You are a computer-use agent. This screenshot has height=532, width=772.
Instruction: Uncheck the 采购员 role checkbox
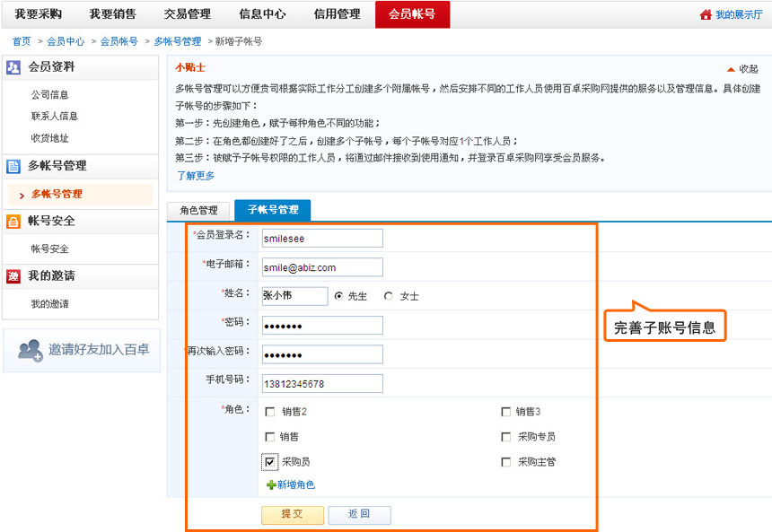pyautogui.click(x=270, y=462)
